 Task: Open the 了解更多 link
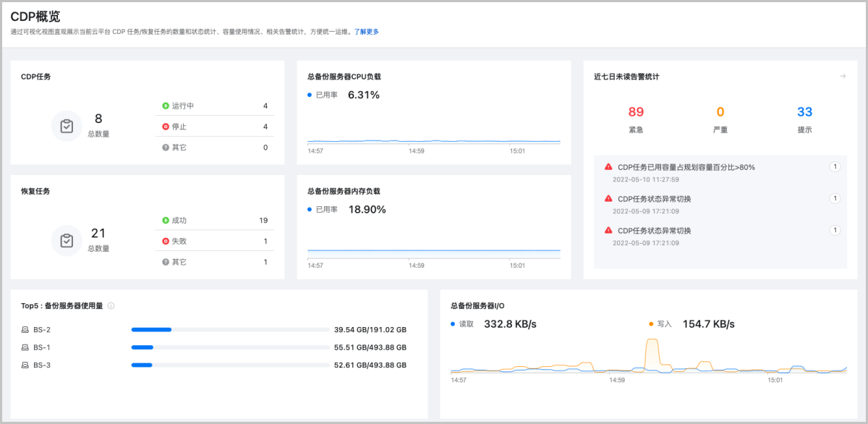click(367, 32)
